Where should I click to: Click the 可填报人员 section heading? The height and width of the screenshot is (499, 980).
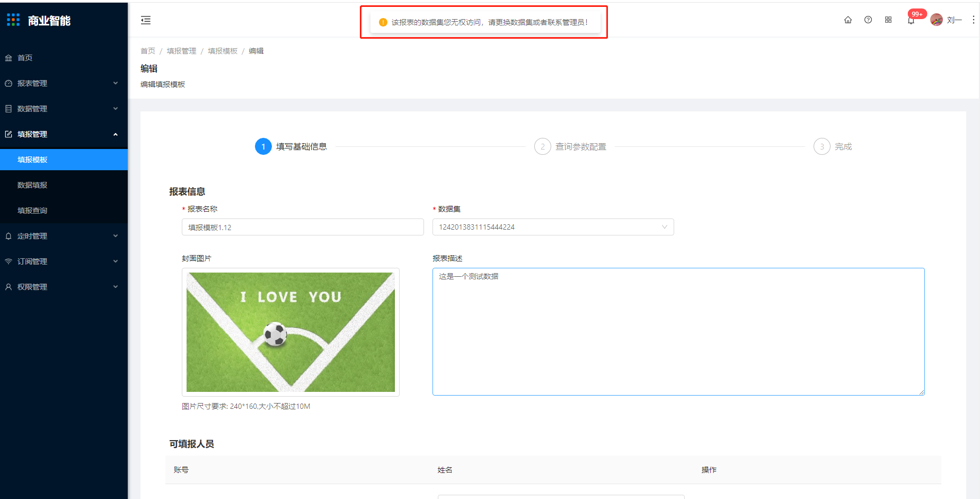[x=191, y=444]
